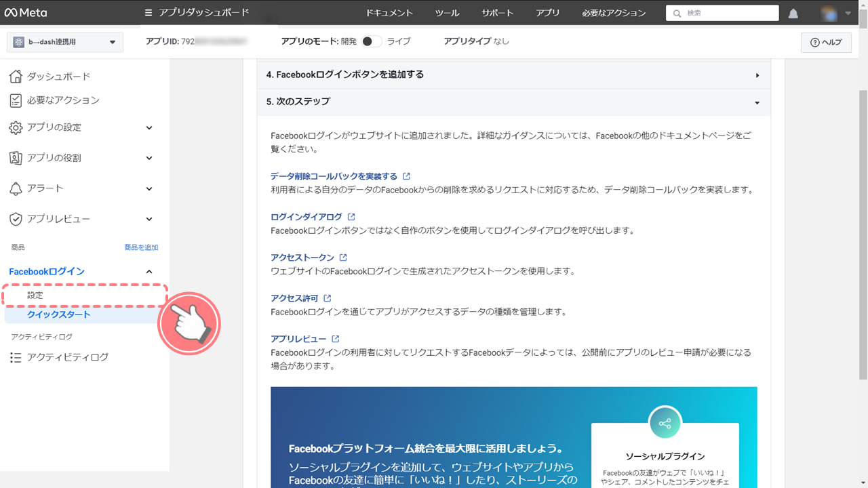
Task: Select クイックスタート under Facebookログイン
Action: pyautogui.click(x=81, y=314)
